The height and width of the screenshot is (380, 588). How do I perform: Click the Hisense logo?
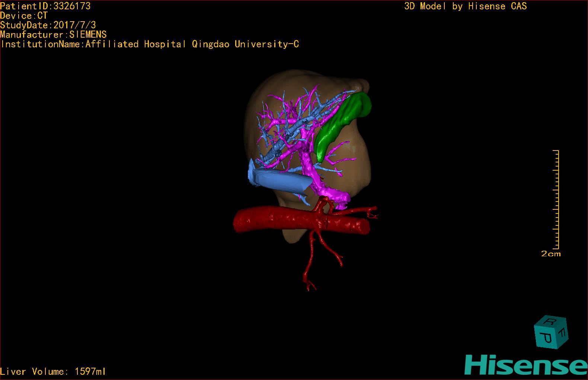pos(526,364)
